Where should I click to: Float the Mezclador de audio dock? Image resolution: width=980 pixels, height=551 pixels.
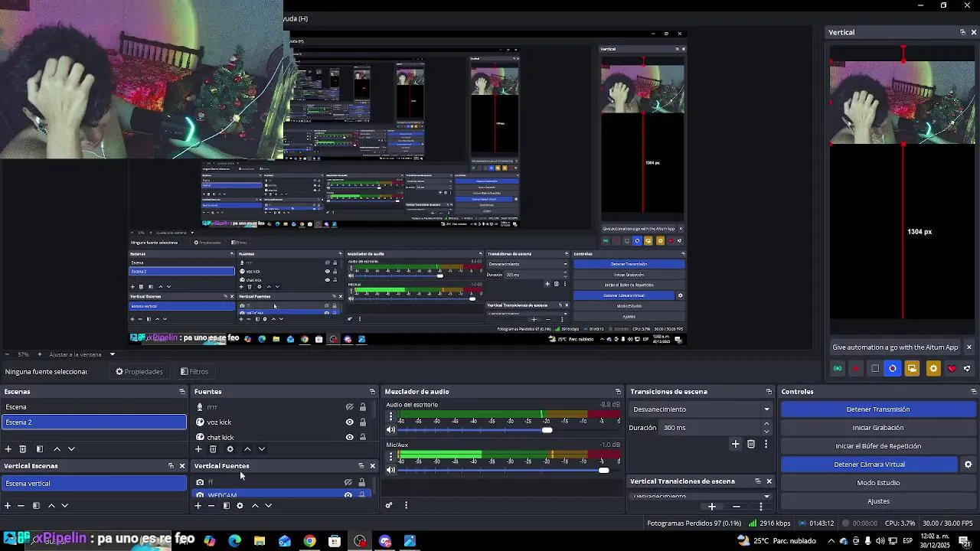(618, 392)
